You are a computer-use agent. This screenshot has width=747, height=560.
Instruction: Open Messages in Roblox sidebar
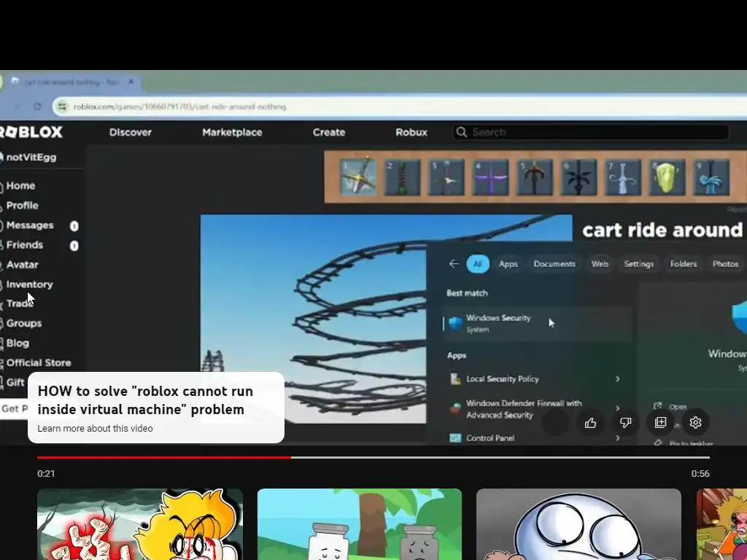click(x=29, y=225)
